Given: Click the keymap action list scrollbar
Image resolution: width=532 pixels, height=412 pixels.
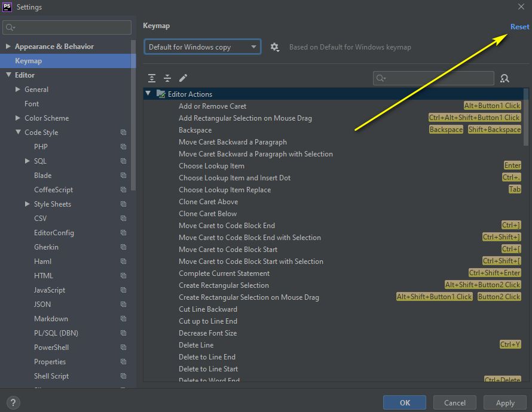Looking at the screenshot, I should (x=526, y=117).
